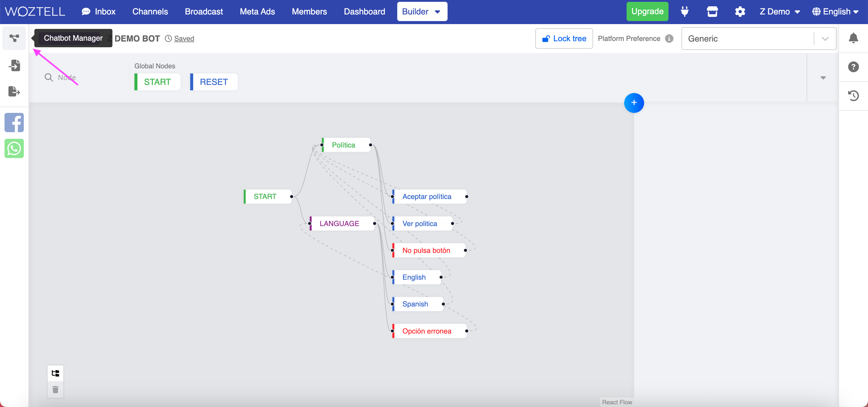868x407 pixels.
Task: Click the plug integrations icon
Action: tap(684, 12)
